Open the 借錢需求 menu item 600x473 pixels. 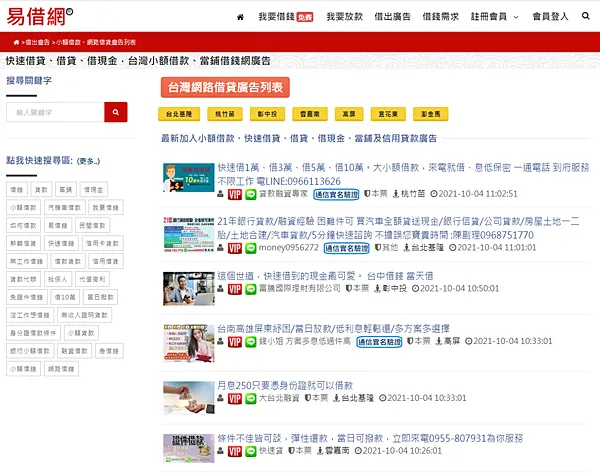tap(440, 16)
